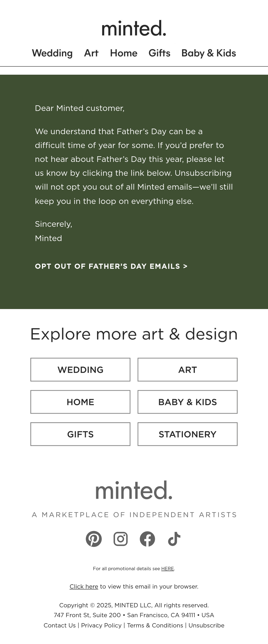Click the WEDDING category button
The width and height of the screenshot is (268, 644).
pyautogui.click(x=80, y=369)
